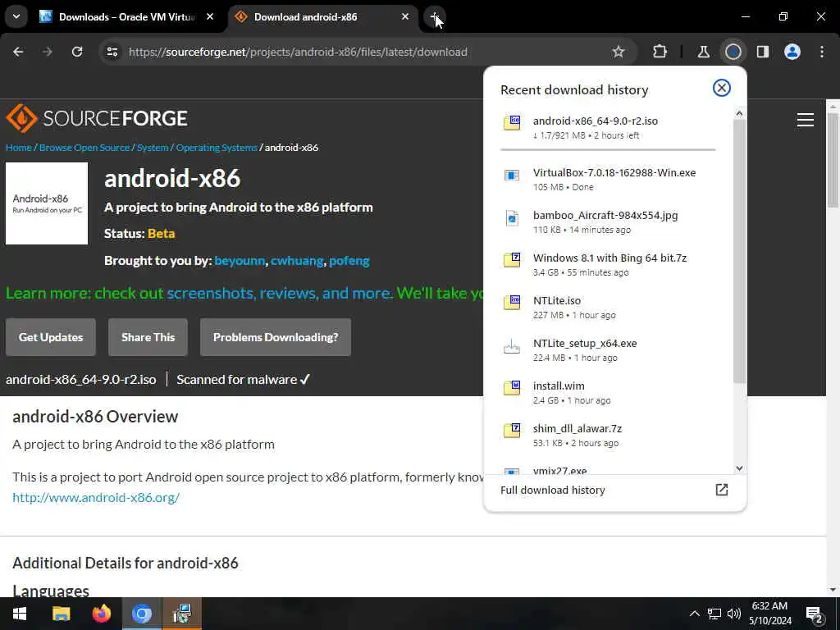Click the download history scrollbar thumb
Screen dimensions: 840x630
739,251
